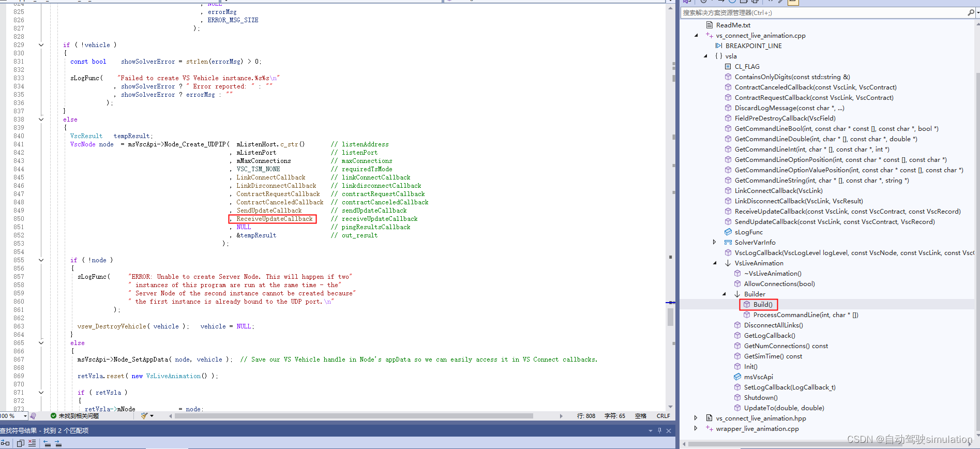Collapse the 'if ( retVsla )' block at line 871
This screenshot has height=449, width=980.
pos(41,393)
